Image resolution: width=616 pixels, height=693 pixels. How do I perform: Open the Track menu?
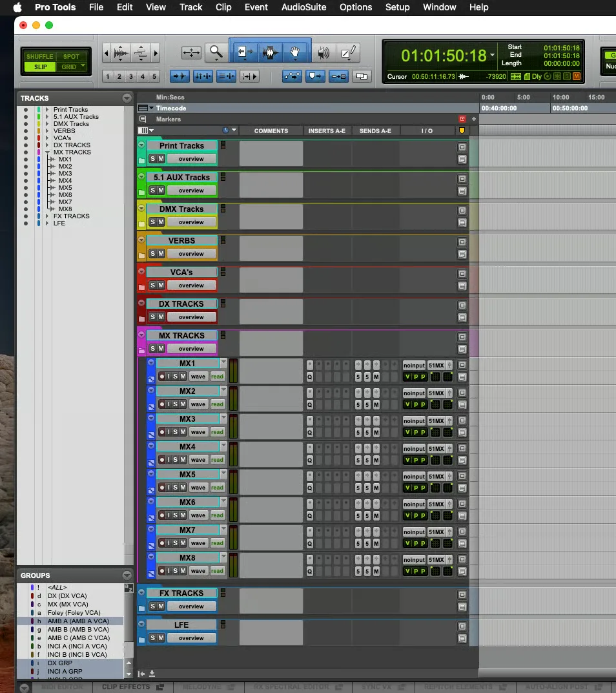click(x=191, y=7)
